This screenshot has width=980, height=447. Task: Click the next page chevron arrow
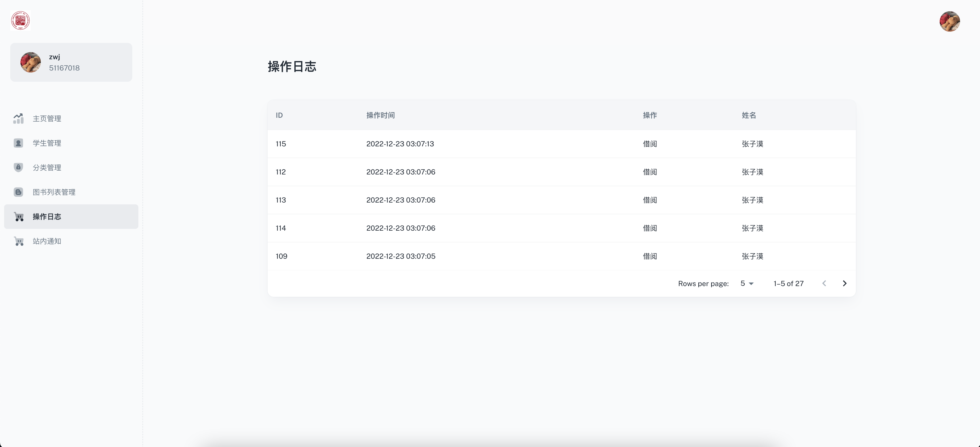tap(845, 283)
